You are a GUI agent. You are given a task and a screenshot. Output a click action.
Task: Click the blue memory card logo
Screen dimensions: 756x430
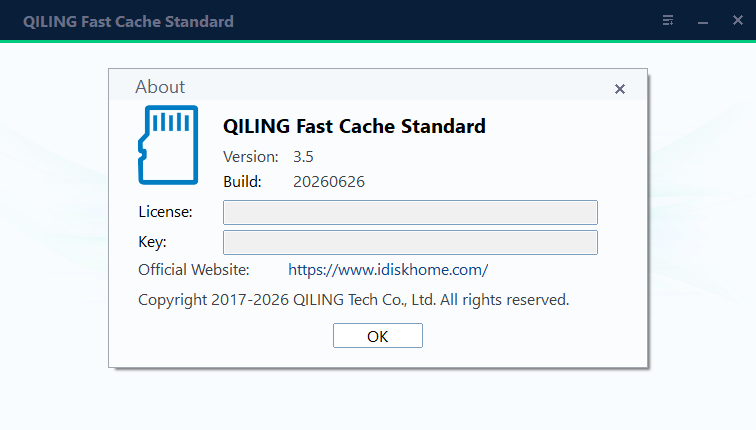click(x=168, y=145)
